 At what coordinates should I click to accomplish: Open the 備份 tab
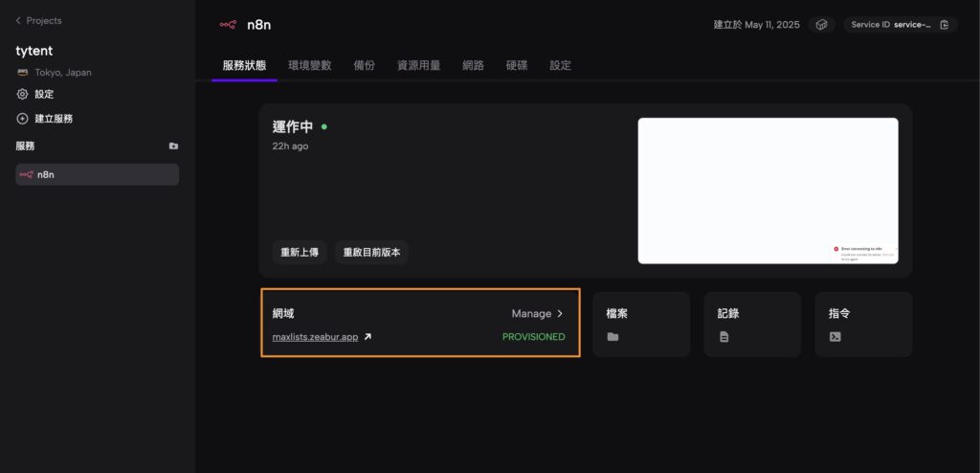[x=365, y=65]
